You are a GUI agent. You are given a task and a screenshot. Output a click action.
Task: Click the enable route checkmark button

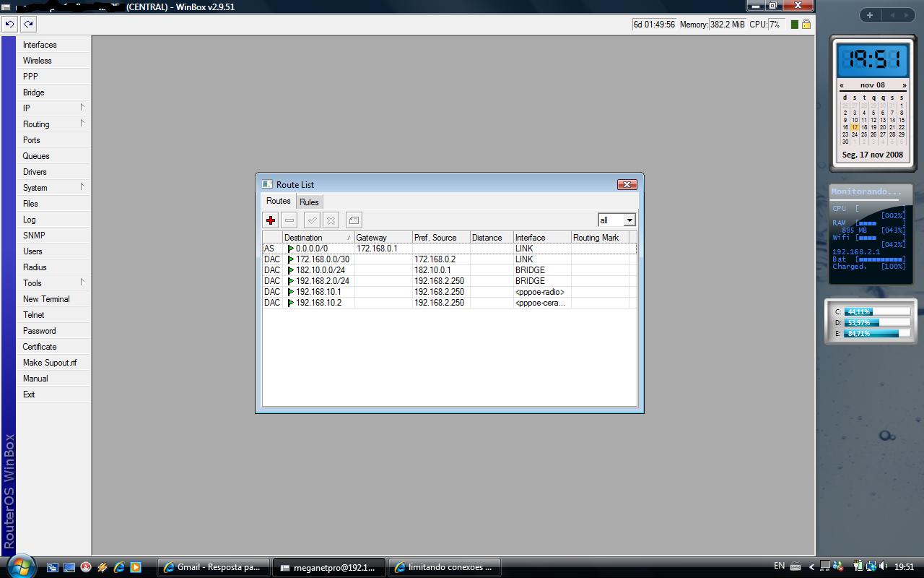(312, 220)
